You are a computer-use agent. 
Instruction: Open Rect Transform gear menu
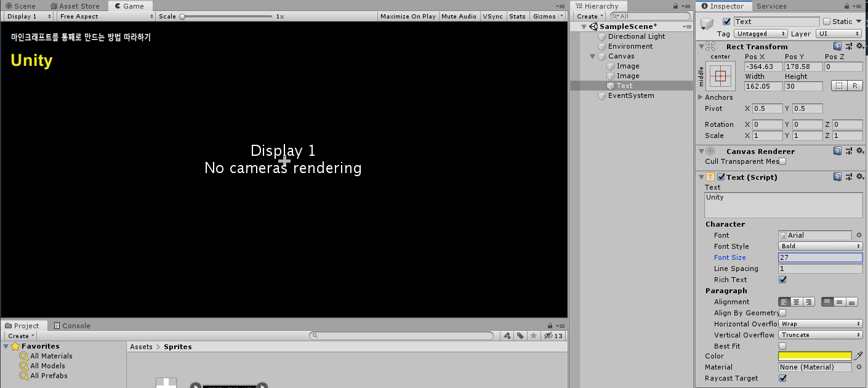(x=859, y=46)
